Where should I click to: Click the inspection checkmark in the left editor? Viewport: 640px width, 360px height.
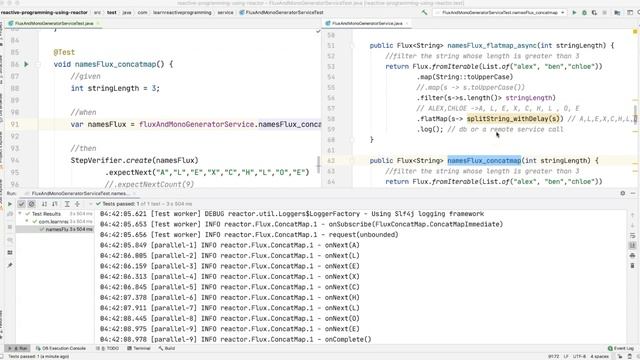pos(318,31)
